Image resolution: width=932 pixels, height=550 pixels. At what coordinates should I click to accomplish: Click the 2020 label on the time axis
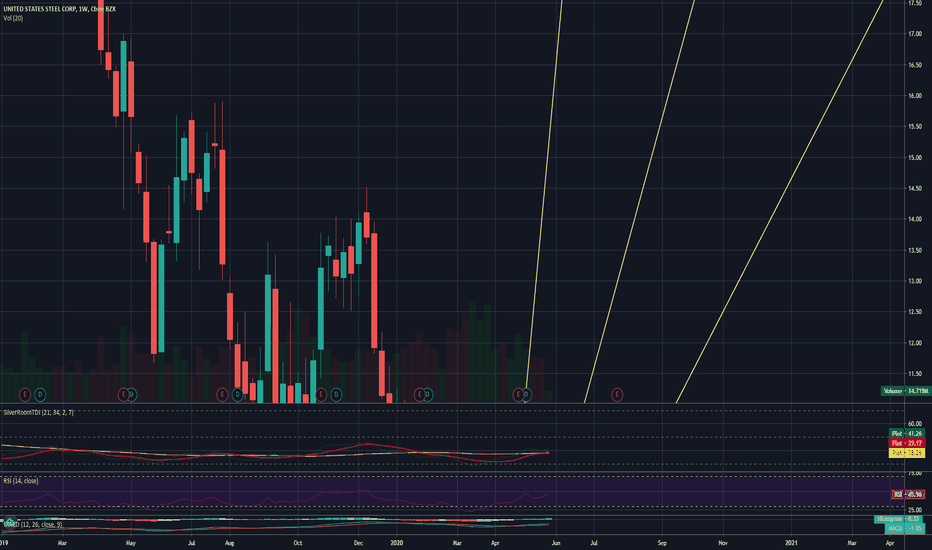pyautogui.click(x=396, y=543)
